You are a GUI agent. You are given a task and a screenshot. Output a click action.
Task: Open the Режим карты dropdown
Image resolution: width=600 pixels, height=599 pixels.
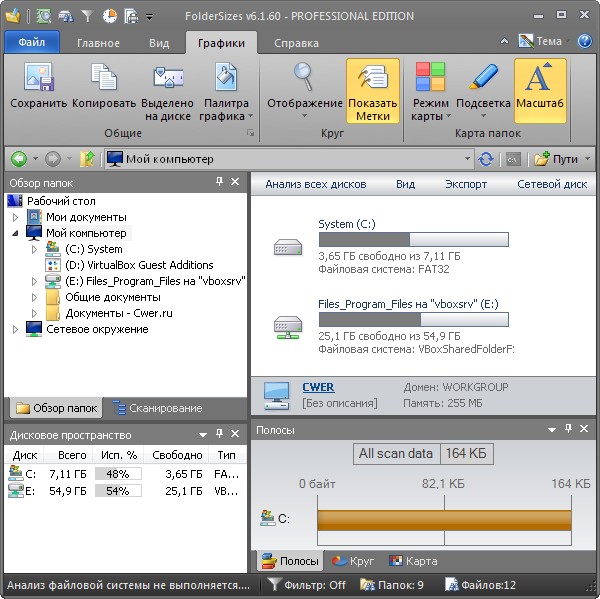tap(430, 92)
